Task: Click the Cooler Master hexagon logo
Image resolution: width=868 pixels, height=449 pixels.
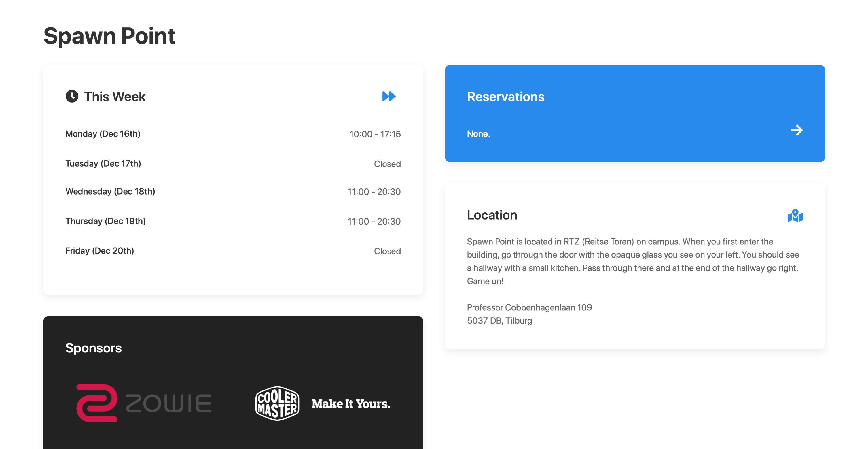Action: coord(277,403)
